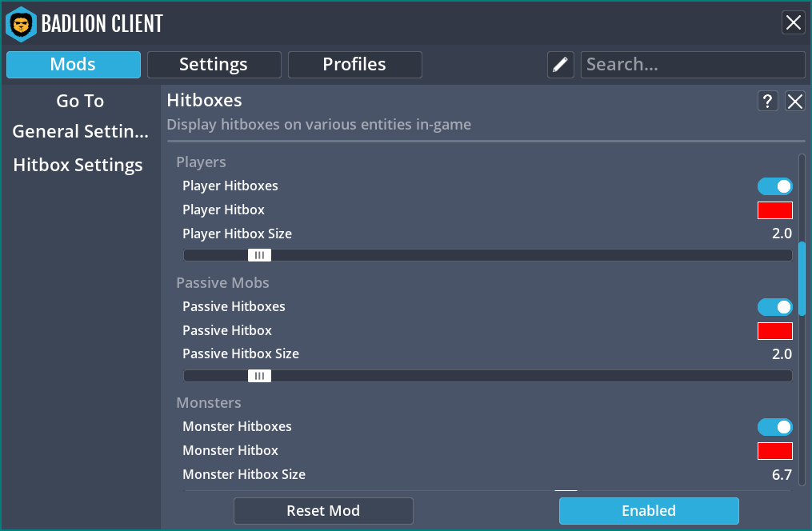Viewport: 812px width, 531px height.
Task: Close the Badlion Client window
Action: click(x=794, y=22)
